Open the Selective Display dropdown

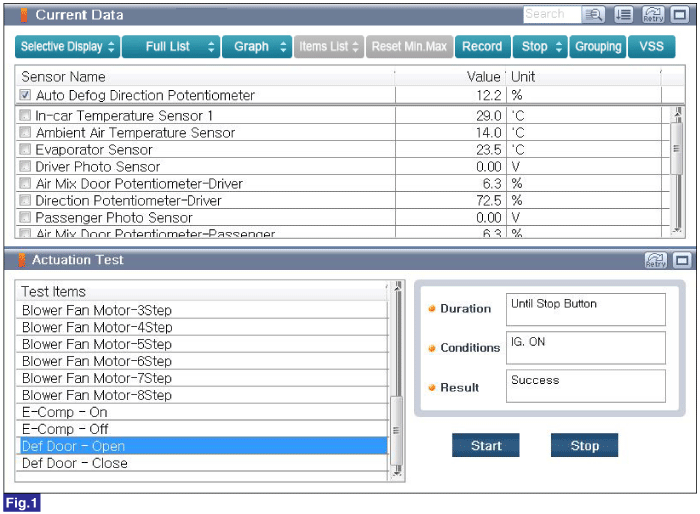point(67,46)
